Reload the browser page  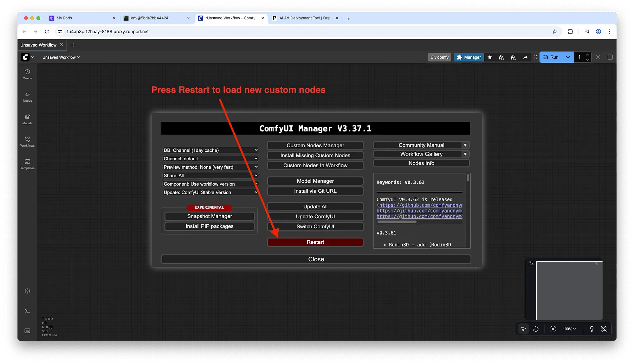click(47, 31)
